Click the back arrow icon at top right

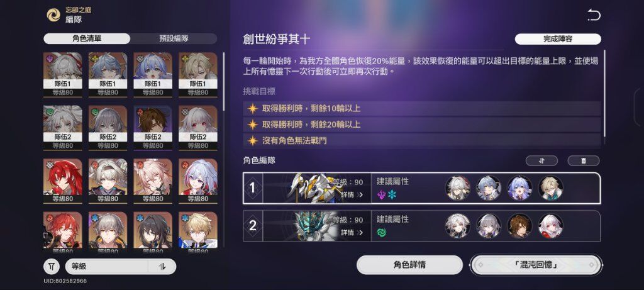(x=594, y=16)
